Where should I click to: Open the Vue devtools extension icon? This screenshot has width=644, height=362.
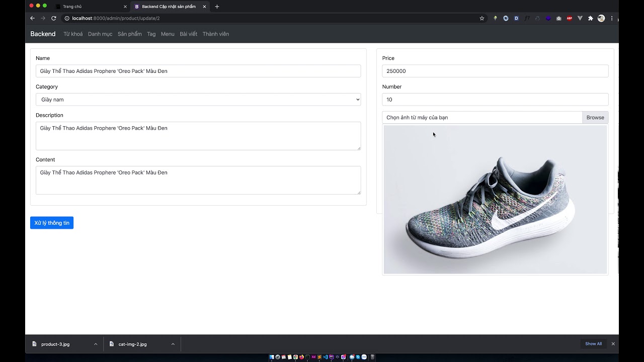click(580, 18)
